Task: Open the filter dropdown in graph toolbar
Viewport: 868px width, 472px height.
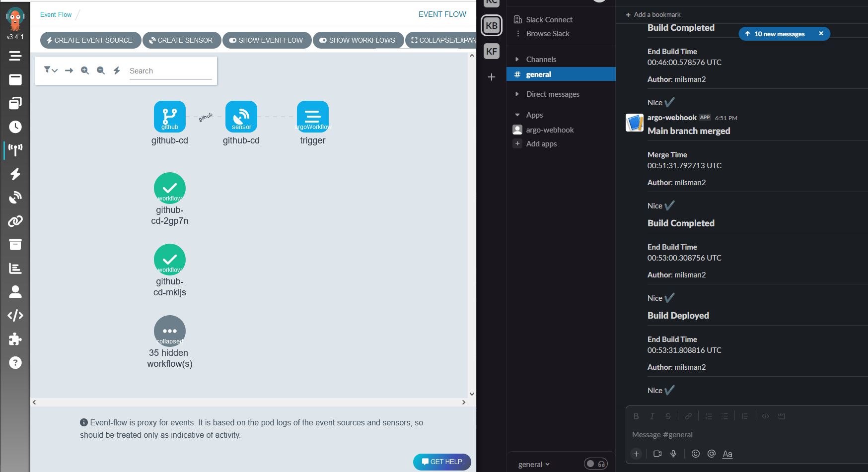Action: tap(51, 70)
